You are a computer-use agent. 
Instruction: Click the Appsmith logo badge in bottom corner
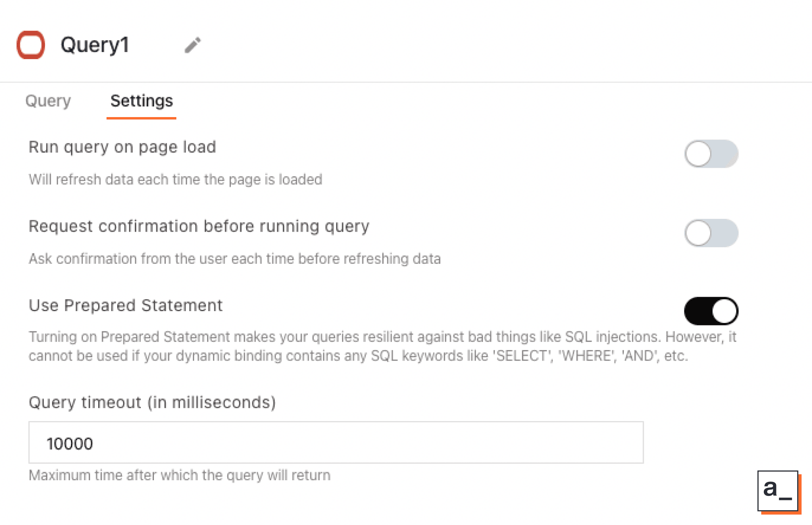pyautogui.click(x=778, y=492)
